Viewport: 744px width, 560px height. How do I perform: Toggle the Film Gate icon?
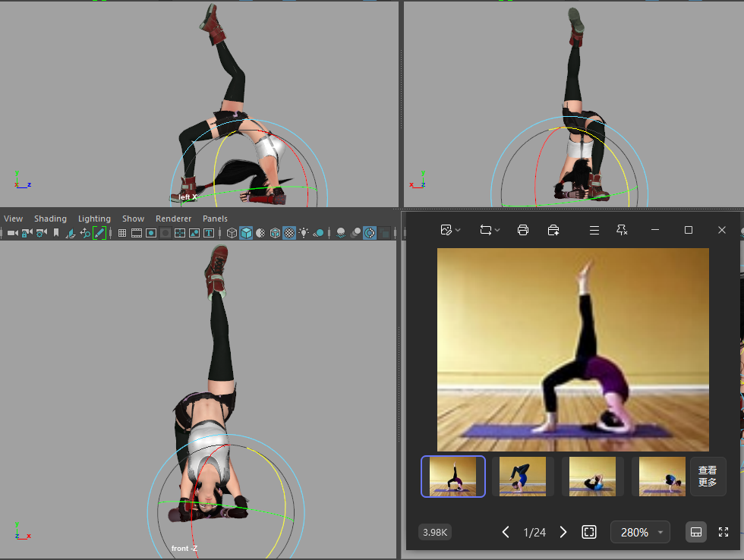(x=137, y=233)
